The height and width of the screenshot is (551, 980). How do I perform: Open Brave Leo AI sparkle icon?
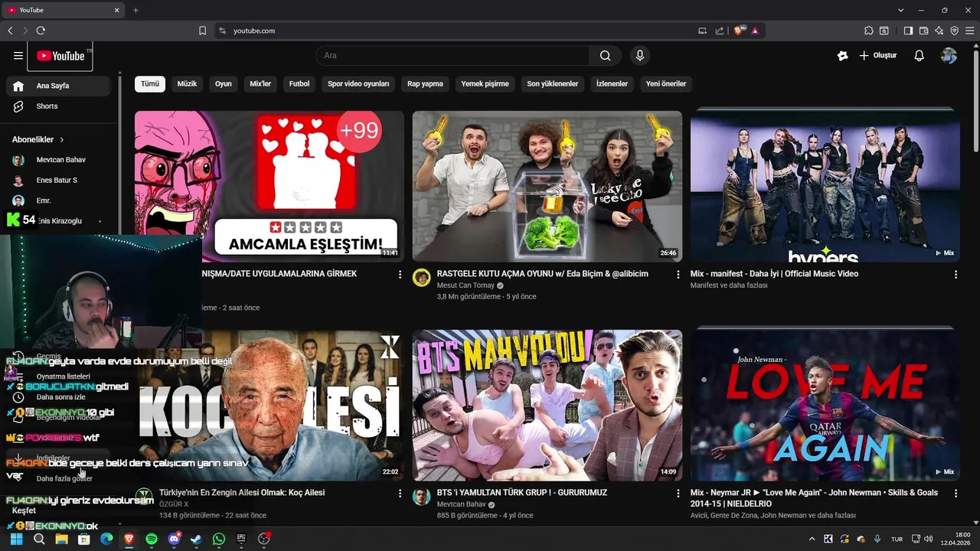939,31
